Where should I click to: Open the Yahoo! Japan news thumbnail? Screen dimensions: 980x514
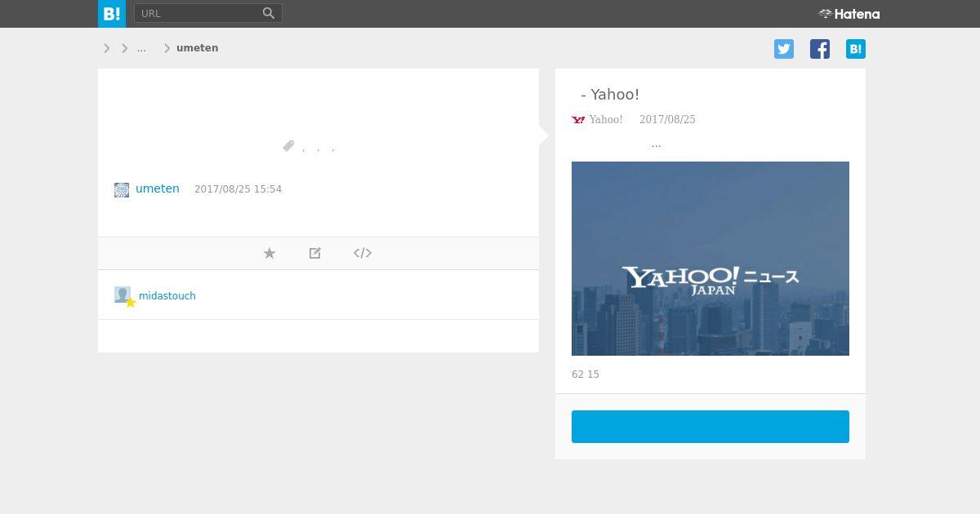point(710,259)
